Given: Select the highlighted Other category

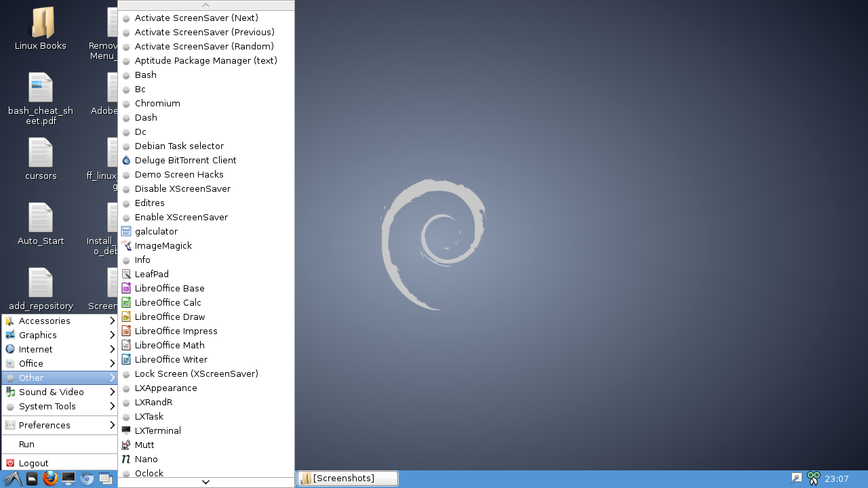Looking at the screenshot, I should coord(60,378).
